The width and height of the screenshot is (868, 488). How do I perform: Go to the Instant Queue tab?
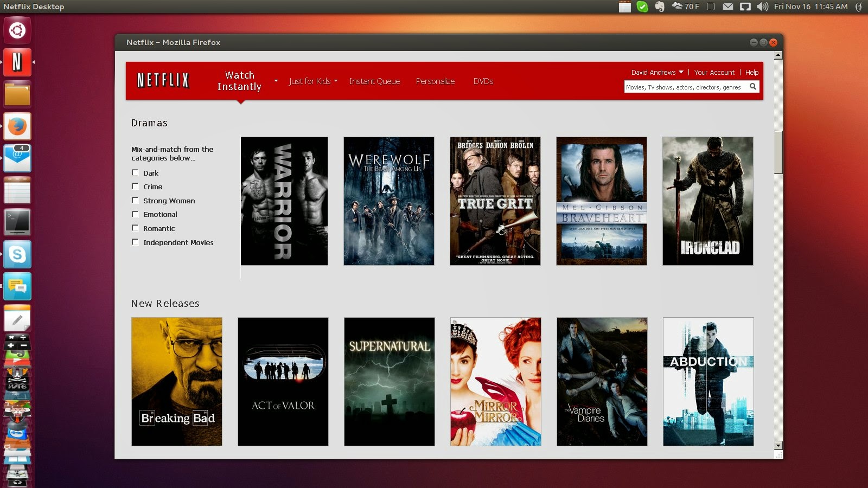[374, 81]
